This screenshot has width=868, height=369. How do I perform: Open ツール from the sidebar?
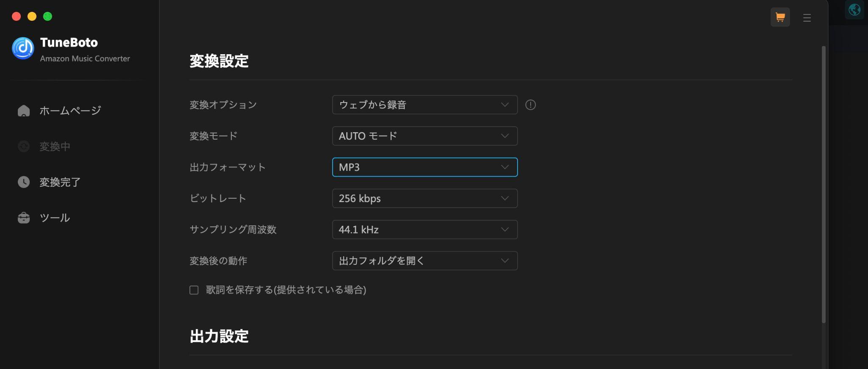(x=55, y=218)
